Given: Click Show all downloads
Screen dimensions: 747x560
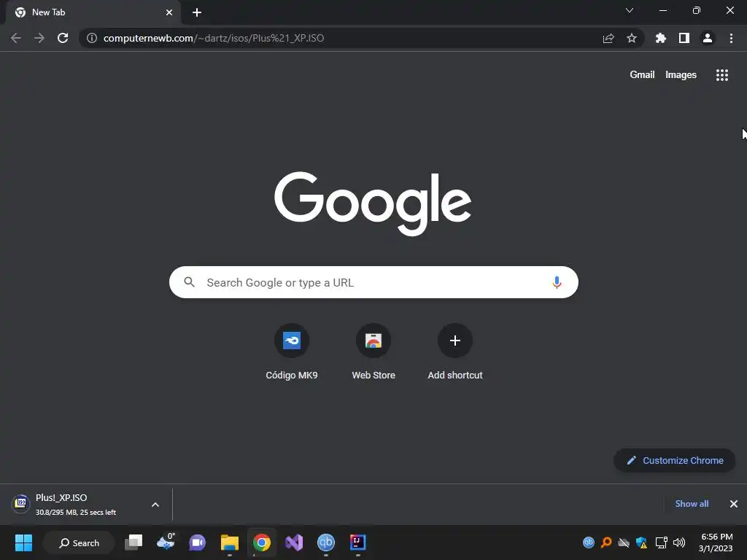Looking at the screenshot, I should tap(692, 504).
